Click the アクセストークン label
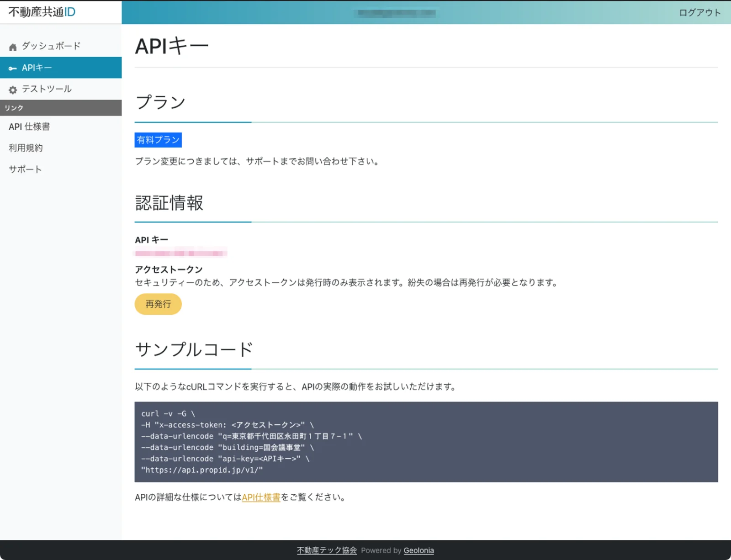This screenshot has height=560, width=731. 169,269
